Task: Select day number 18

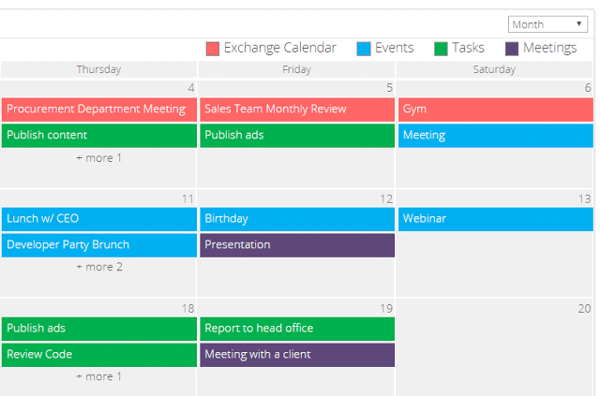Action: 188,309
